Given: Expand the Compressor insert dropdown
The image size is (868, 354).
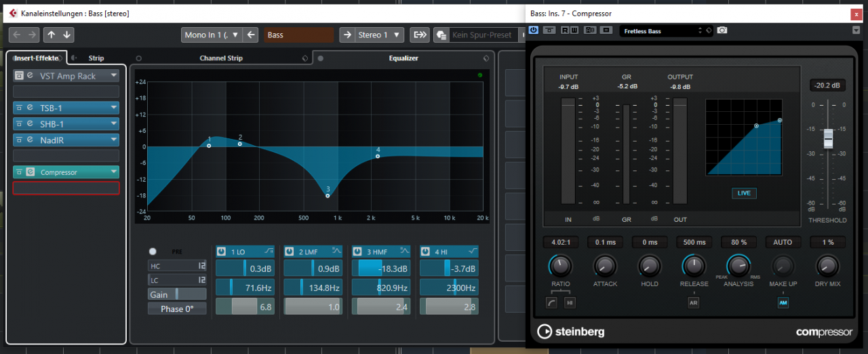Looking at the screenshot, I should click(x=113, y=172).
